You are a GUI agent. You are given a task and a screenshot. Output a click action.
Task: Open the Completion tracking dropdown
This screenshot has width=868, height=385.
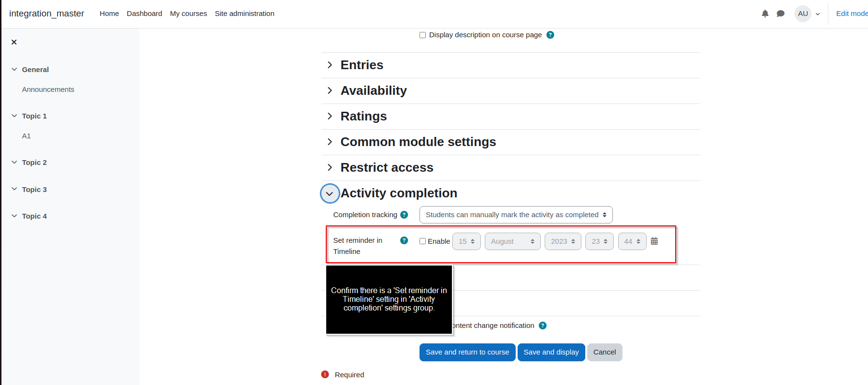tap(516, 215)
